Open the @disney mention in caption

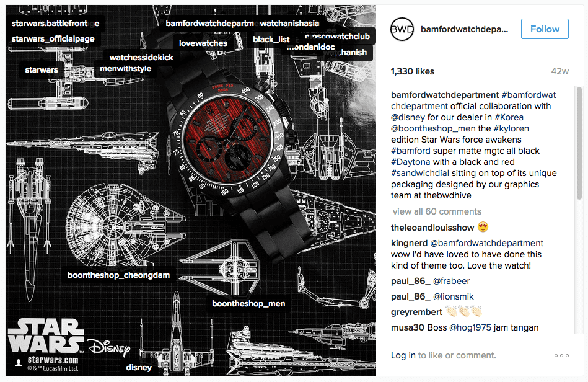click(x=408, y=117)
